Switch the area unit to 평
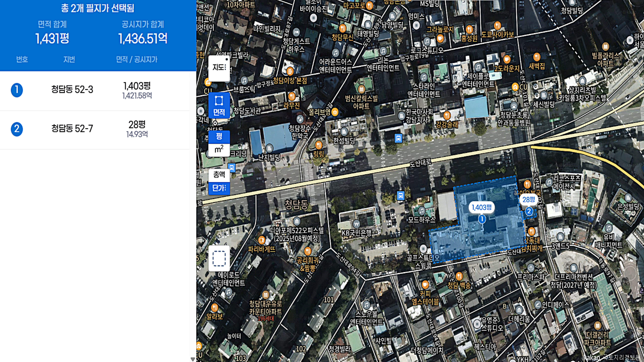The width and height of the screenshot is (644, 362). (219, 137)
